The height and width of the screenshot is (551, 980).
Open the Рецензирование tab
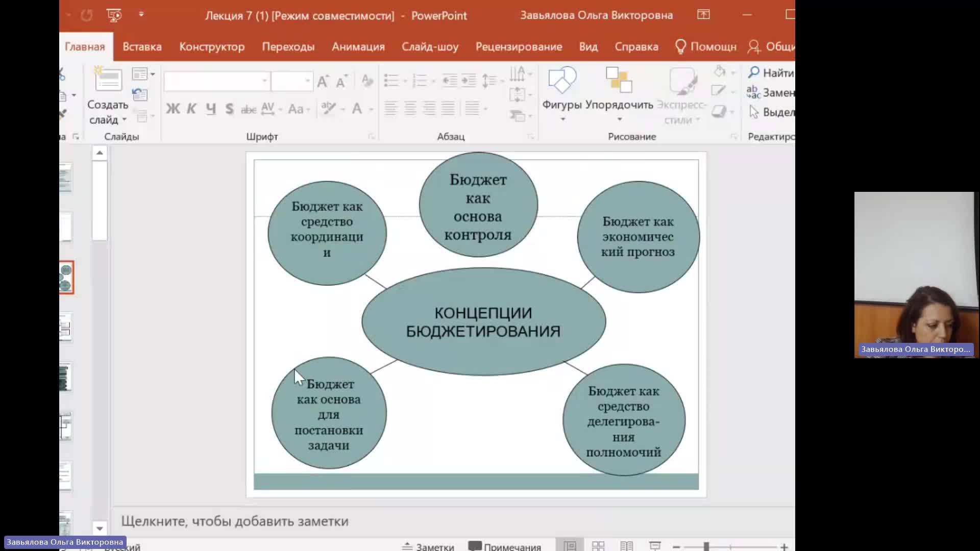[519, 46]
